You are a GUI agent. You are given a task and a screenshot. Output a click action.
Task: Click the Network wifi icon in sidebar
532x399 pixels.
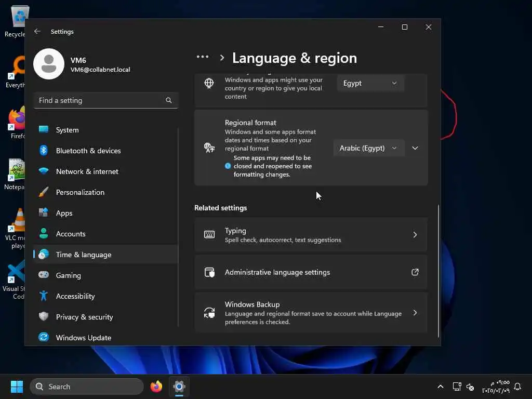(44, 170)
